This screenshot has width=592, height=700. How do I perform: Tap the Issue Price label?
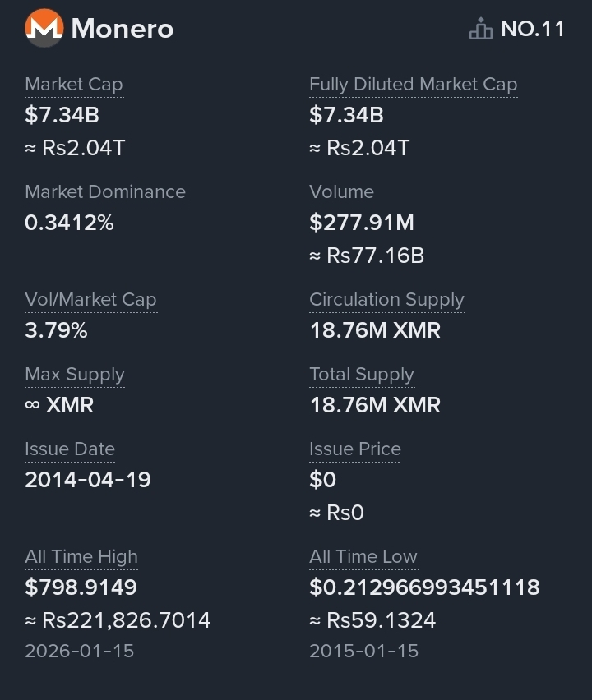[354, 449]
